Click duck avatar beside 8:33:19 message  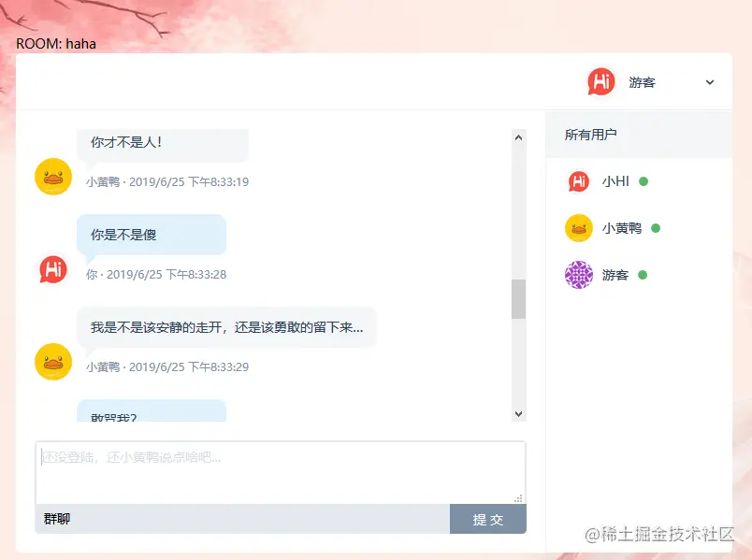click(x=53, y=177)
